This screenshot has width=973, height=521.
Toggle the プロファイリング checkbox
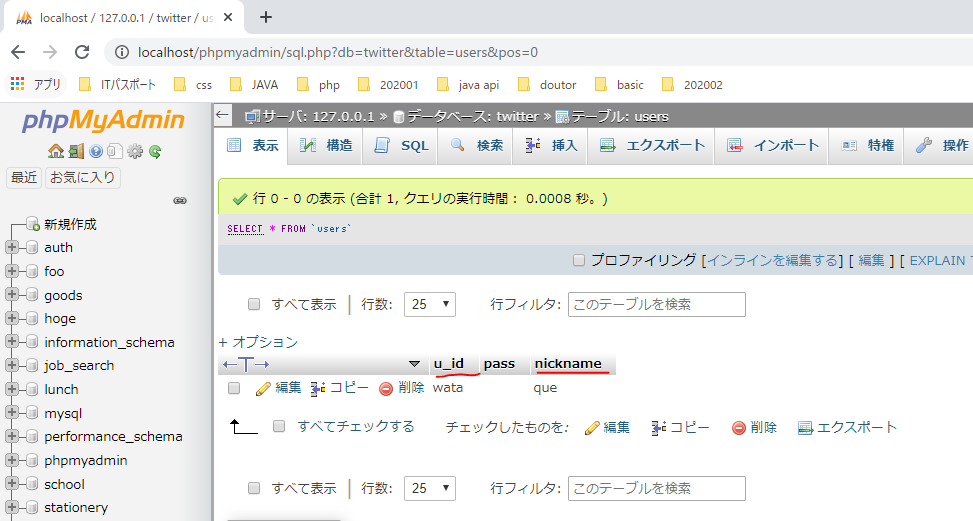click(579, 260)
